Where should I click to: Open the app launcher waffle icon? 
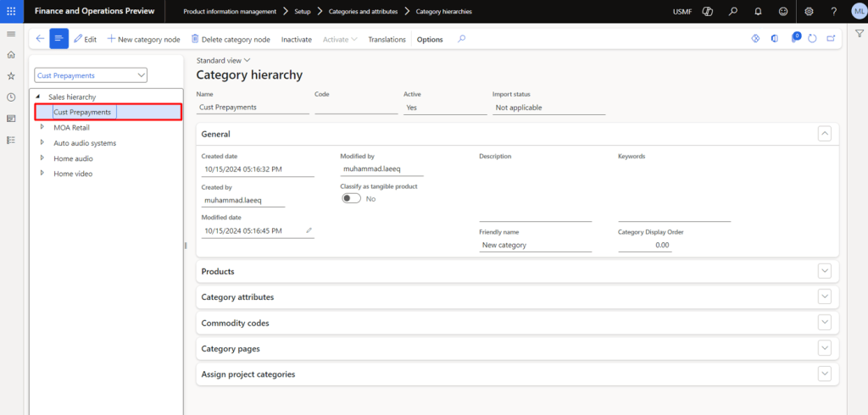click(x=11, y=11)
